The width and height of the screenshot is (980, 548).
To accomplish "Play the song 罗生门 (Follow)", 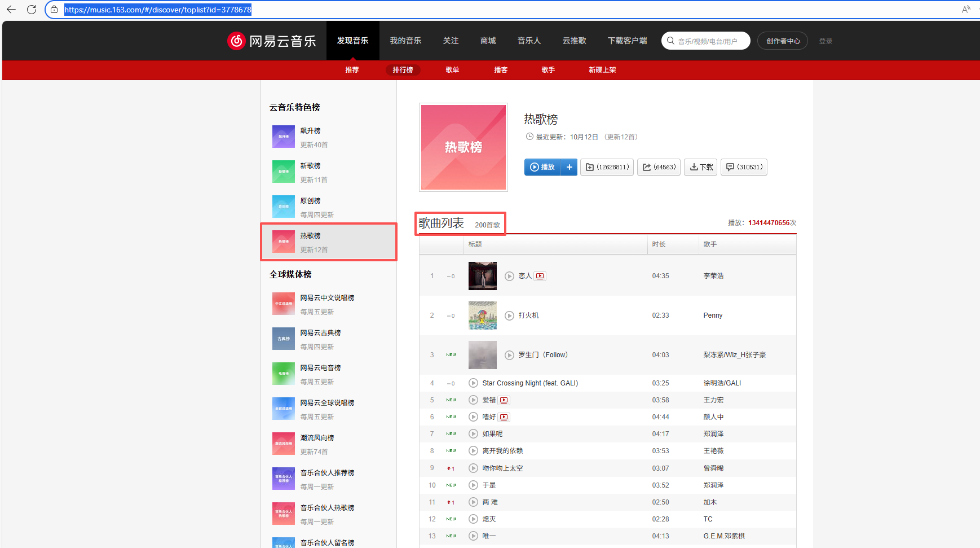I will [509, 355].
